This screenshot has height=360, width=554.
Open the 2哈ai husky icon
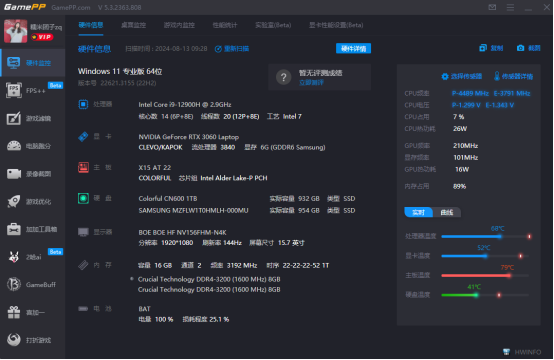pyautogui.click(x=14, y=257)
